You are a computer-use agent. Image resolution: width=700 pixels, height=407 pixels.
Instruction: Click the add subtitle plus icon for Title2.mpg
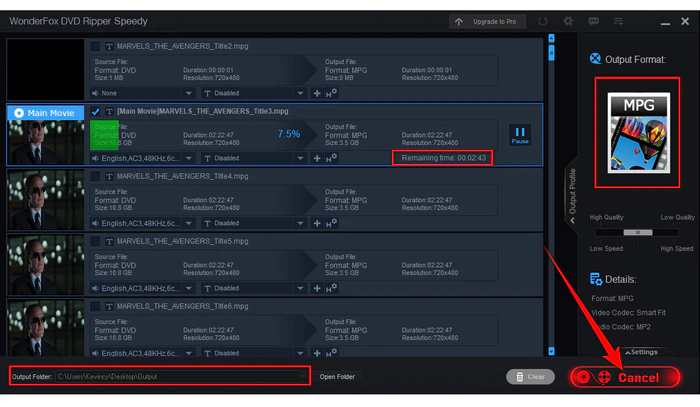tap(317, 93)
